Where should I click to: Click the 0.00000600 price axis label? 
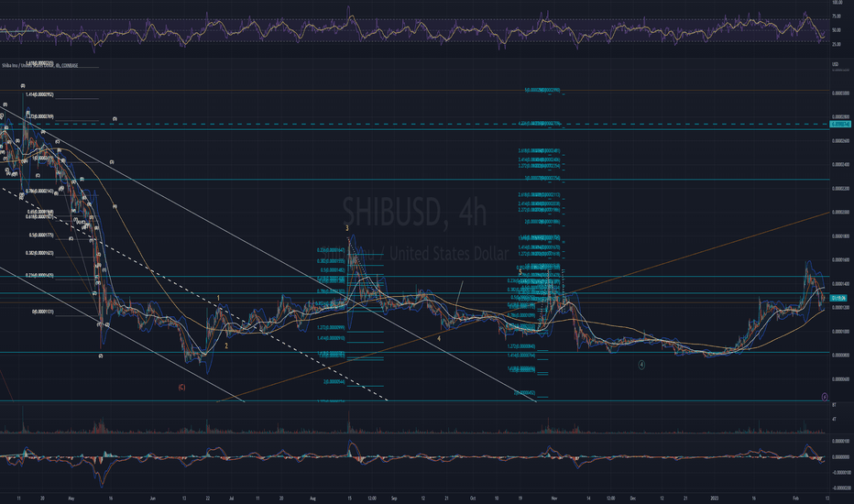840,379
